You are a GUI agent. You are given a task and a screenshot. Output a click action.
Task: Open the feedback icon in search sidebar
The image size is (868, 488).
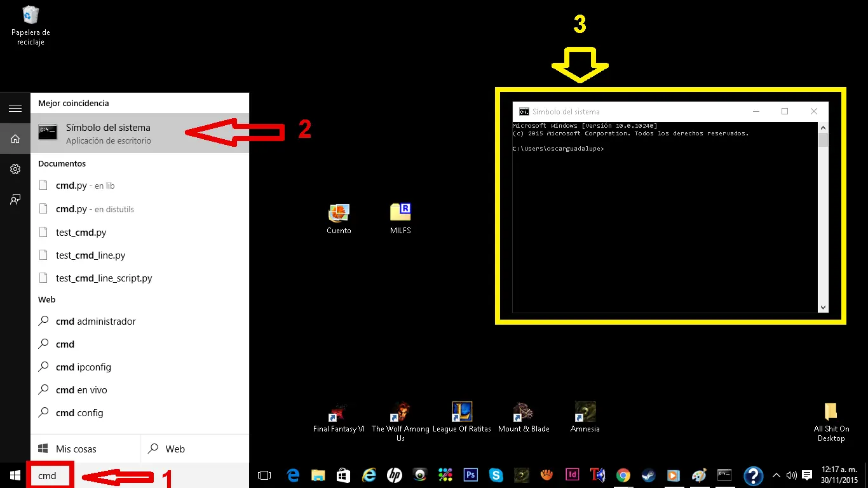15,200
